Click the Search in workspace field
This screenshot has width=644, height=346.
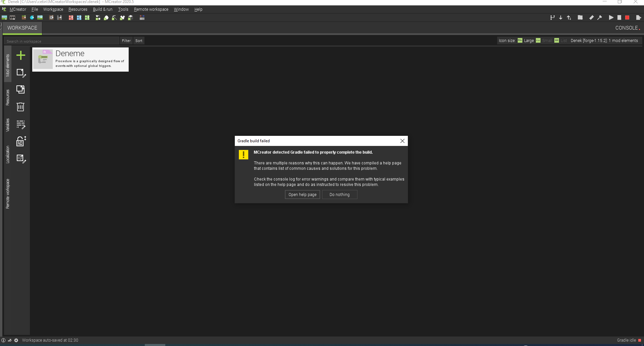[x=62, y=41]
